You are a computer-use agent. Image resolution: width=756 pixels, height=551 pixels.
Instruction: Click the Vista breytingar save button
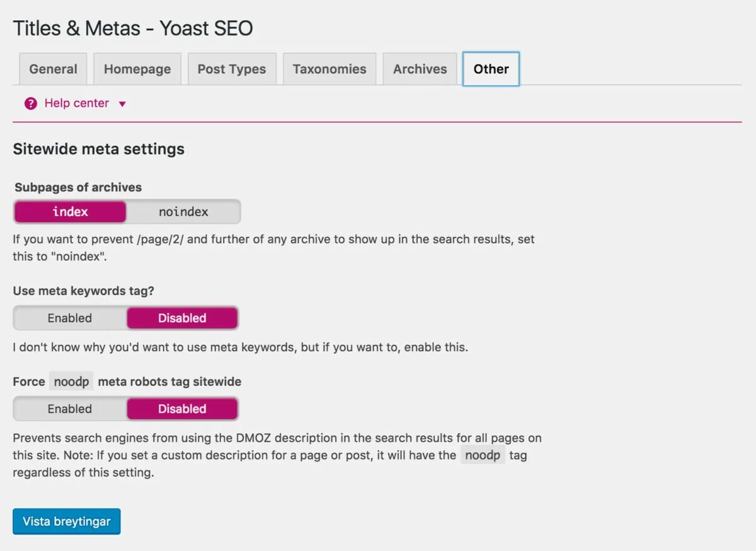click(x=66, y=521)
